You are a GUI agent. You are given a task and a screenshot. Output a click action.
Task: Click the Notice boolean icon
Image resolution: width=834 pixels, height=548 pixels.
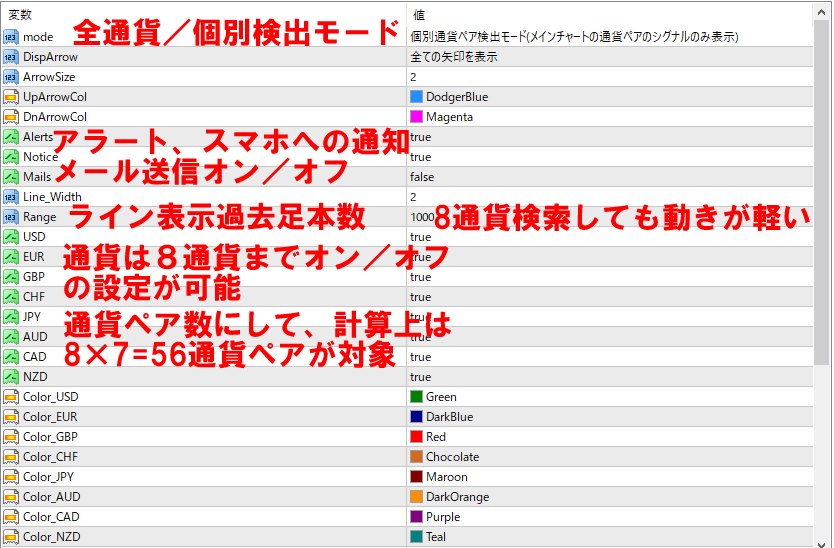tap(11, 157)
